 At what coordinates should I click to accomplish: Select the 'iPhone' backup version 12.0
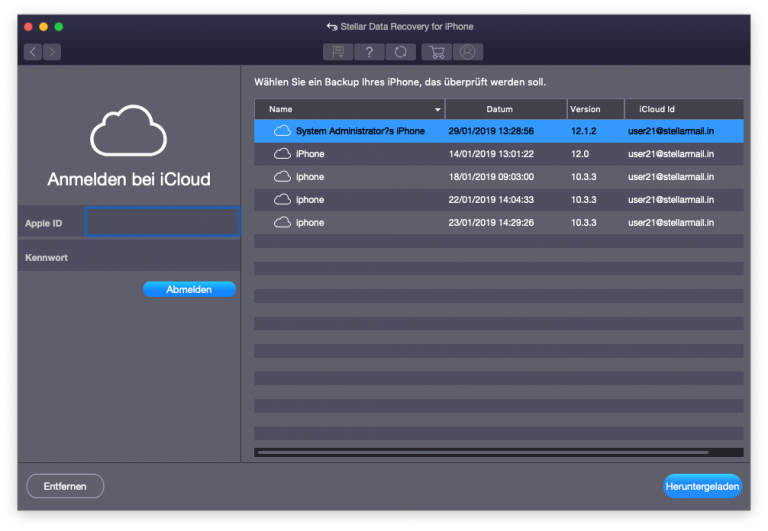point(499,154)
